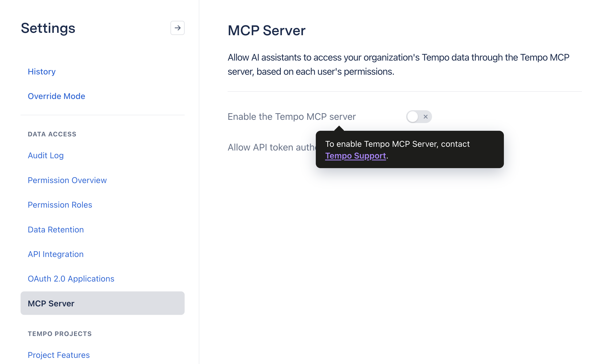
Task: Click the 'Allow API token auth' label text
Action: pos(272,147)
